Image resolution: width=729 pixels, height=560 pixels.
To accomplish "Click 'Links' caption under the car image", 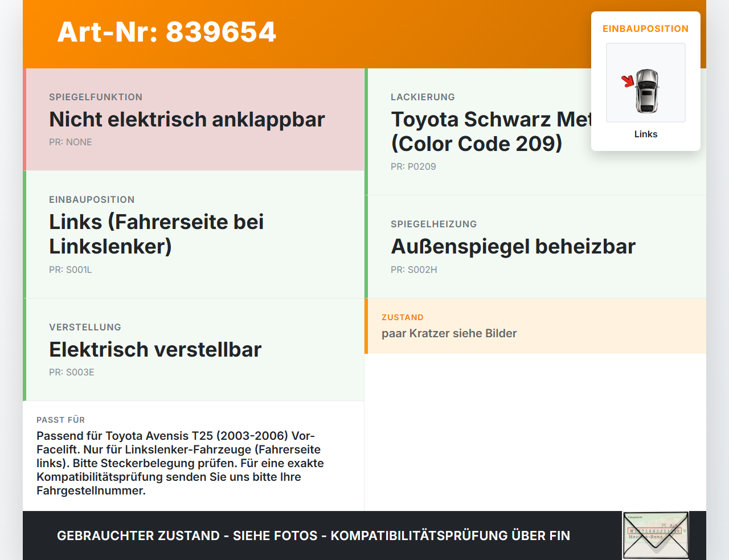I will (646, 134).
